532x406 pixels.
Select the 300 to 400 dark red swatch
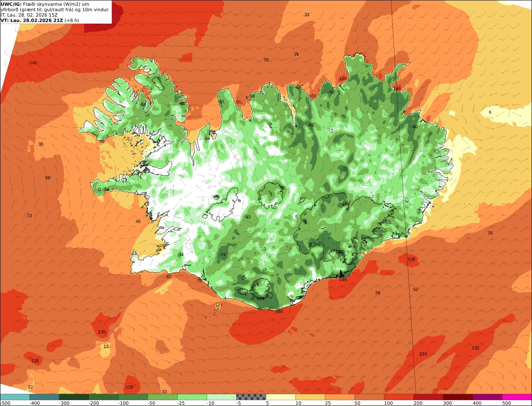(458, 397)
